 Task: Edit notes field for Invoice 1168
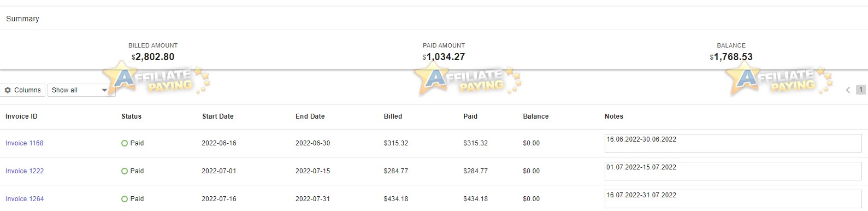[733, 143]
